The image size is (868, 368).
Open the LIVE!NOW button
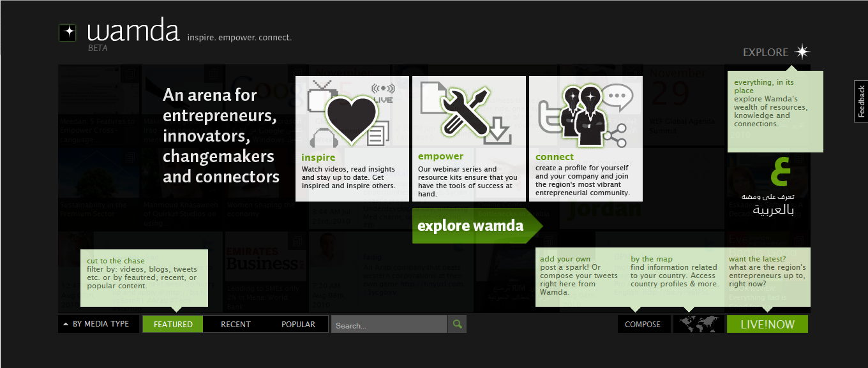point(767,324)
